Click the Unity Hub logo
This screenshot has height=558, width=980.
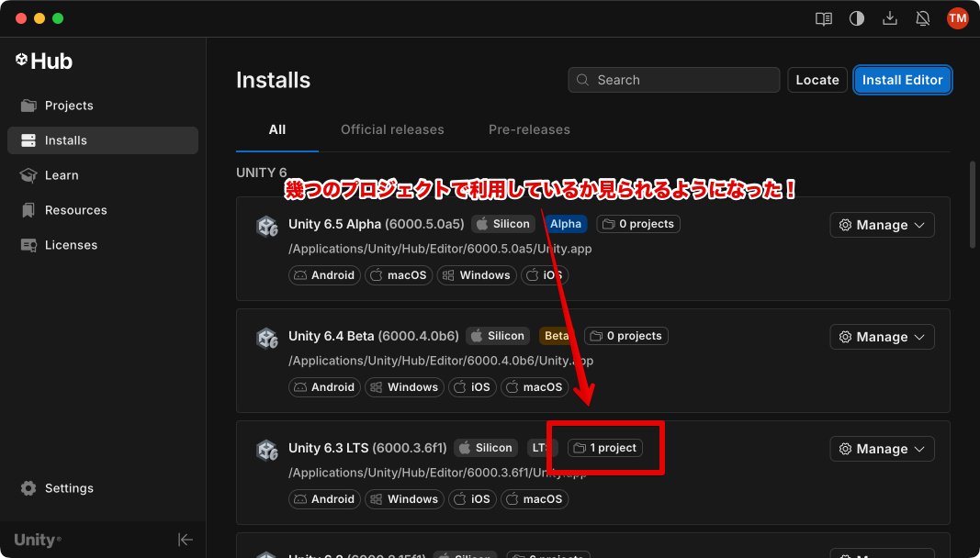(42, 61)
